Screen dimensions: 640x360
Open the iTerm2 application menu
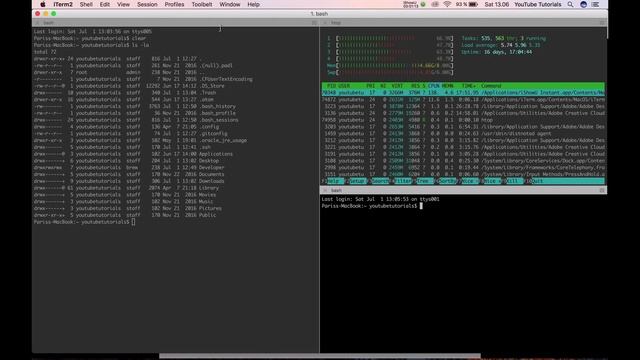[63, 4]
